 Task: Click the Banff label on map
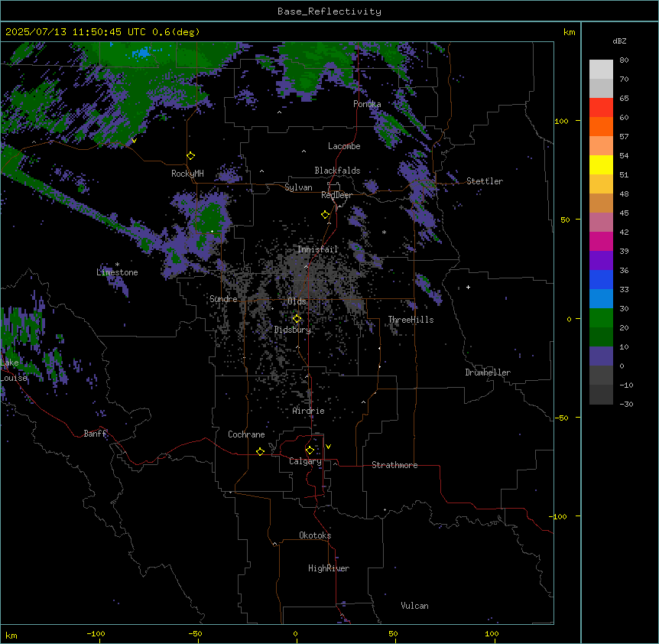tap(96, 434)
